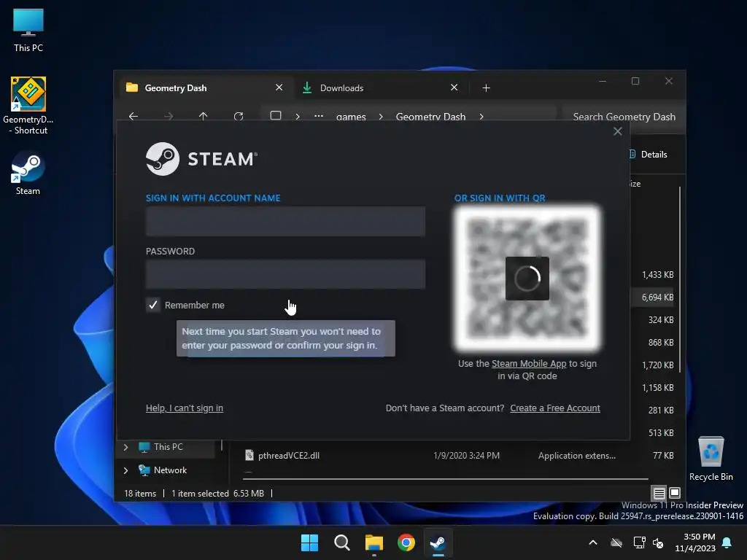Click the 6,694 KB size cell

tap(657, 297)
